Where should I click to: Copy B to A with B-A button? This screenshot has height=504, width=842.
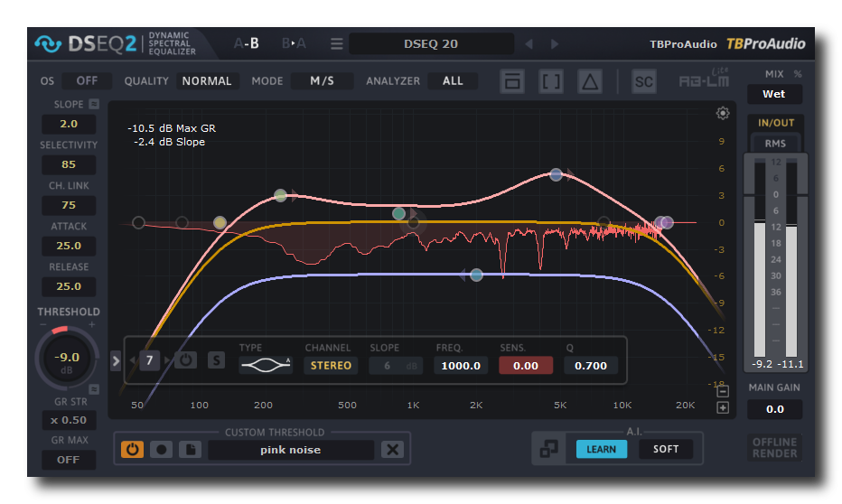click(294, 43)
